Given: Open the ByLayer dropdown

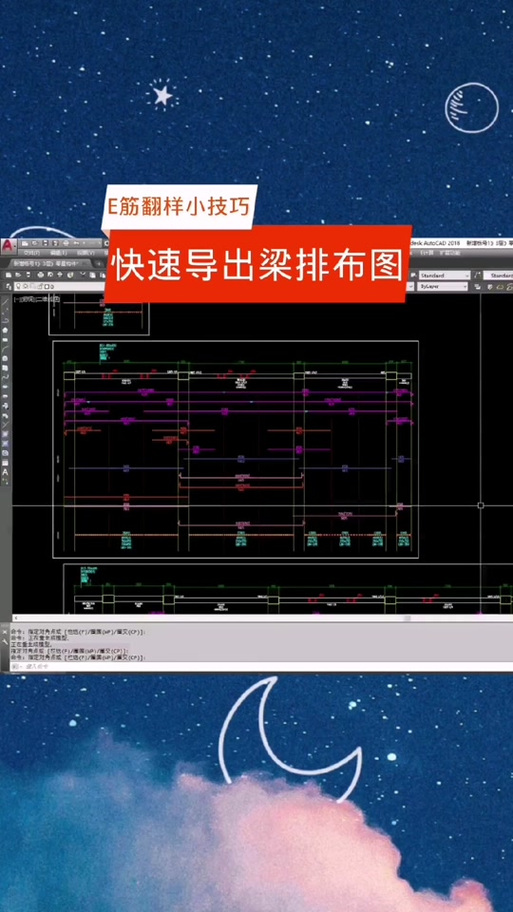Looking at the screenshot, I should (443, 287).
